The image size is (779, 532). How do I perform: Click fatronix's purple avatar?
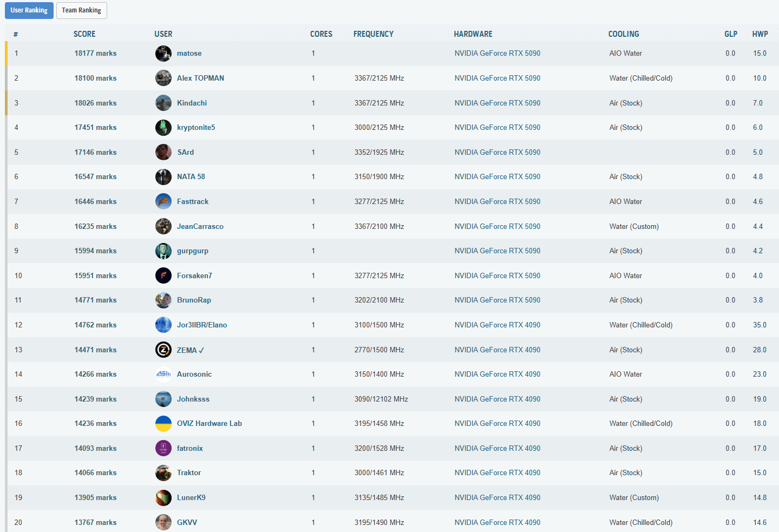point(163,449)
